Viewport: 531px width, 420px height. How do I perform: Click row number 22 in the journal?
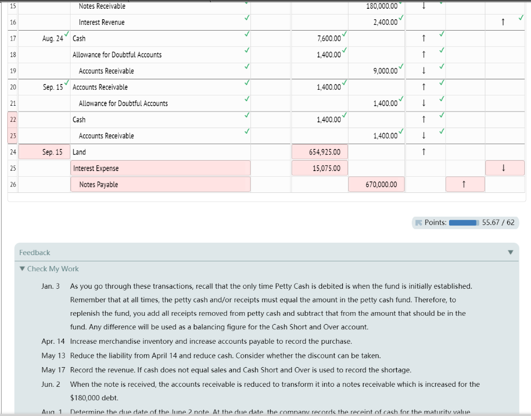pos(12,119)
